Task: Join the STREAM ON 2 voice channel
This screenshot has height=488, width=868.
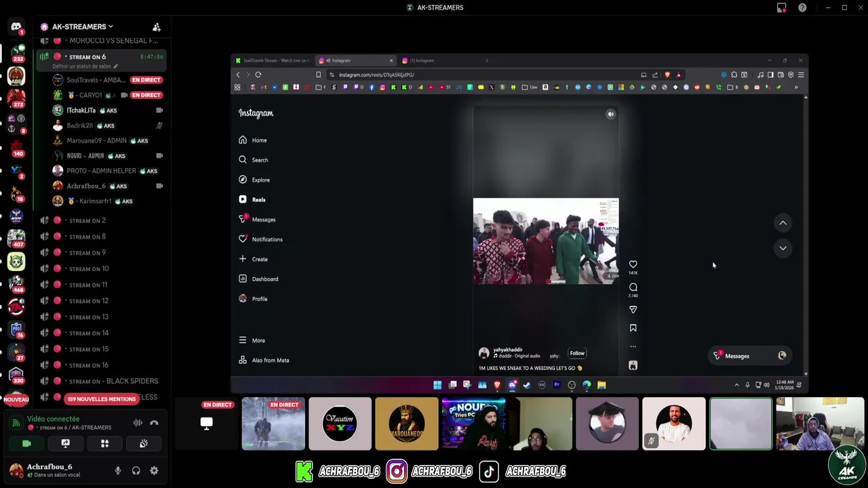Action: coord(87,220)
